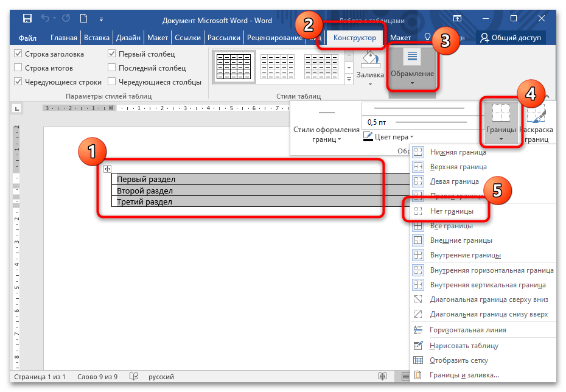Open Границы и заливка dialog
The width and height of the screenshot is (566, 392).
(x=483, y=375)
